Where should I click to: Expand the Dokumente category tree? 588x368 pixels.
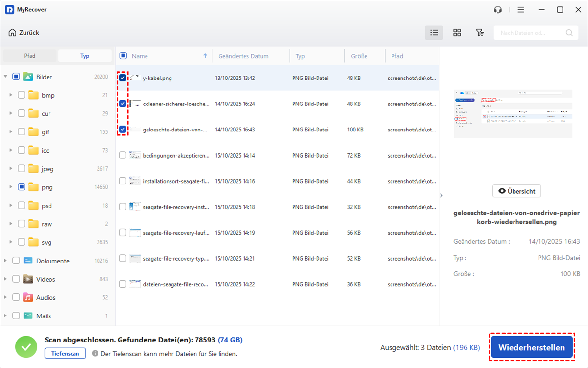[x=5, y=261]
